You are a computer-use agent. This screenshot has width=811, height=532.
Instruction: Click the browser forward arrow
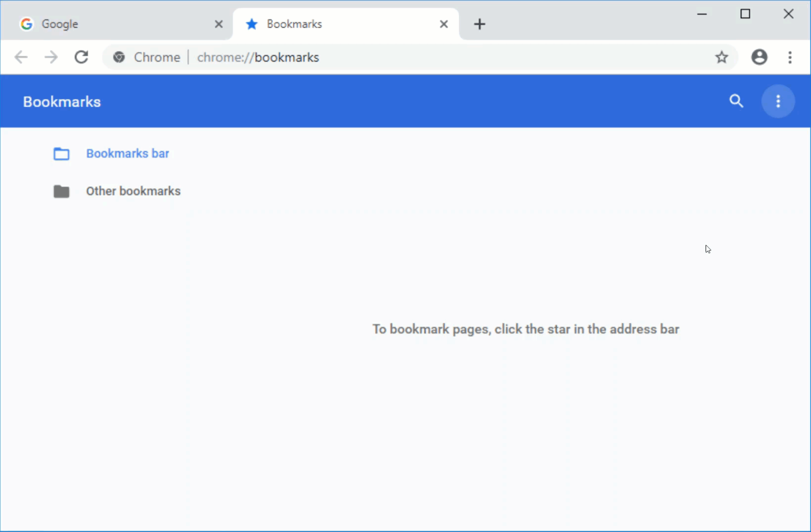point(51,57)
